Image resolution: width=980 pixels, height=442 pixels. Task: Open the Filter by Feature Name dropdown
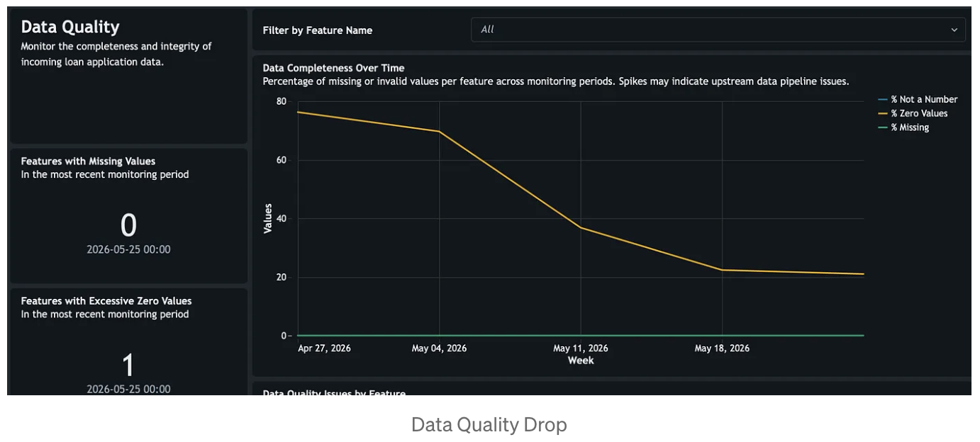point(718,30)
